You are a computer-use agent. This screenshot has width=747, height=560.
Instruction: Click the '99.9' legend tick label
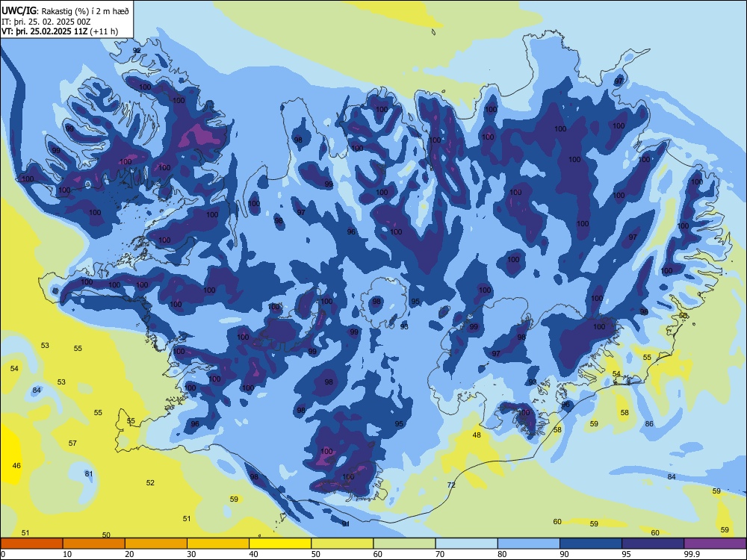point(692,554)
